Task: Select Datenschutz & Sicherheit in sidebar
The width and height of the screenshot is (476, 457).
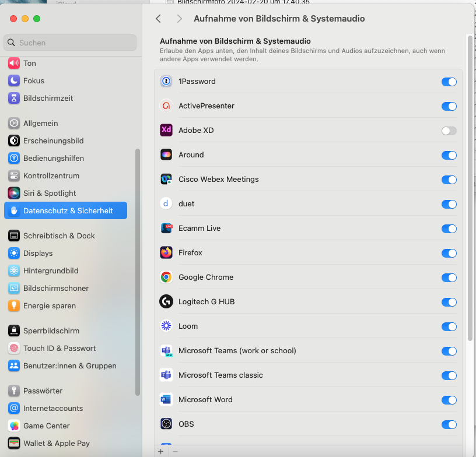Action: pyautogui.click(x=65, y=210)
